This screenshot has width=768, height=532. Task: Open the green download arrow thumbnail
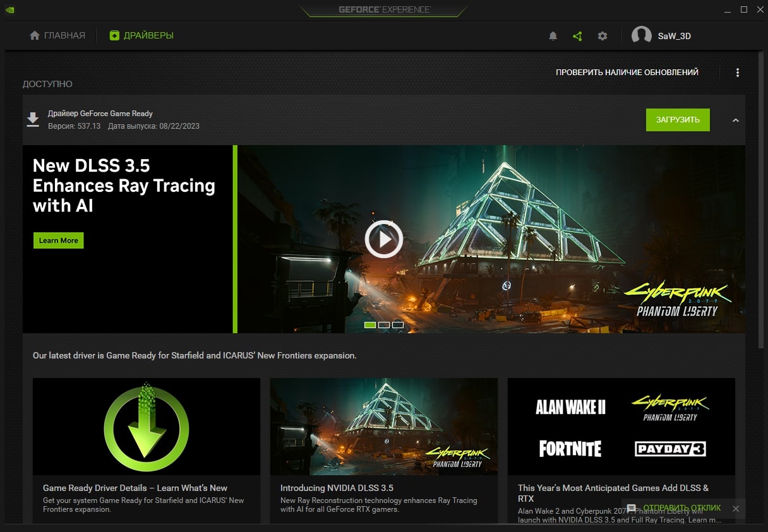147,427
